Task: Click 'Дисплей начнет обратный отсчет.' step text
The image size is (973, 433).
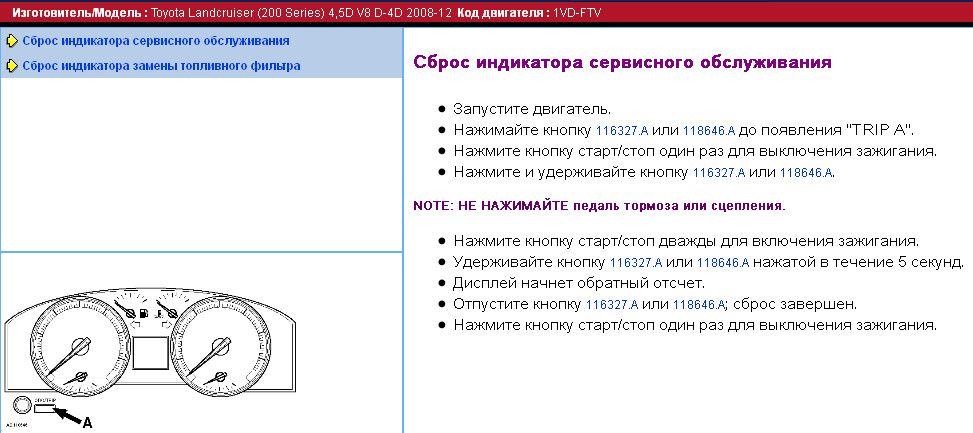Action: (x=580, y=283)
